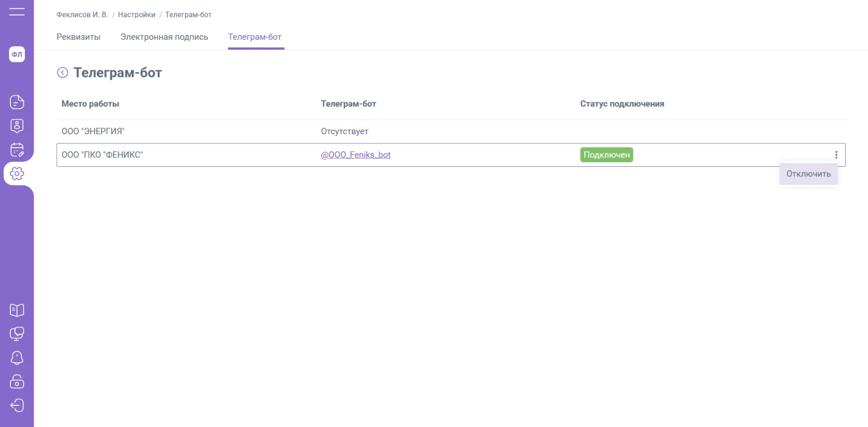The height and width of the screenshot is (427, 868).
Task: Click the logout arrow icon
Action: coord(17,405)
